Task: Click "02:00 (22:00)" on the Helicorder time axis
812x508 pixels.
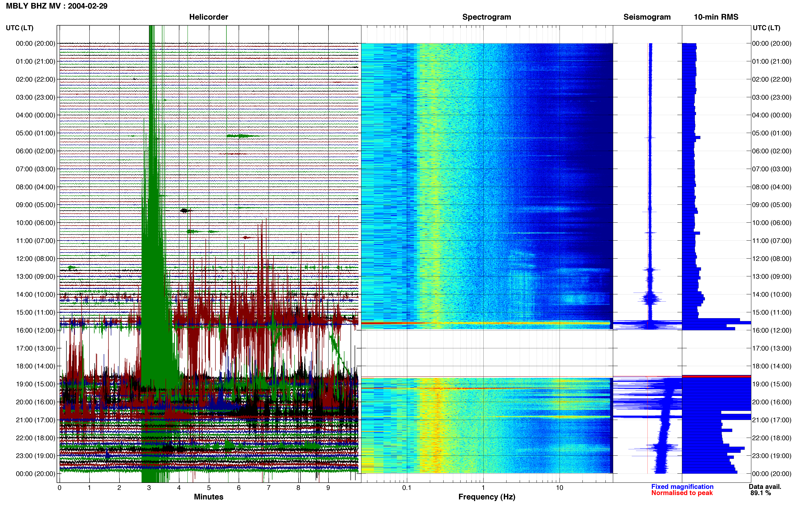Action: 36,79
